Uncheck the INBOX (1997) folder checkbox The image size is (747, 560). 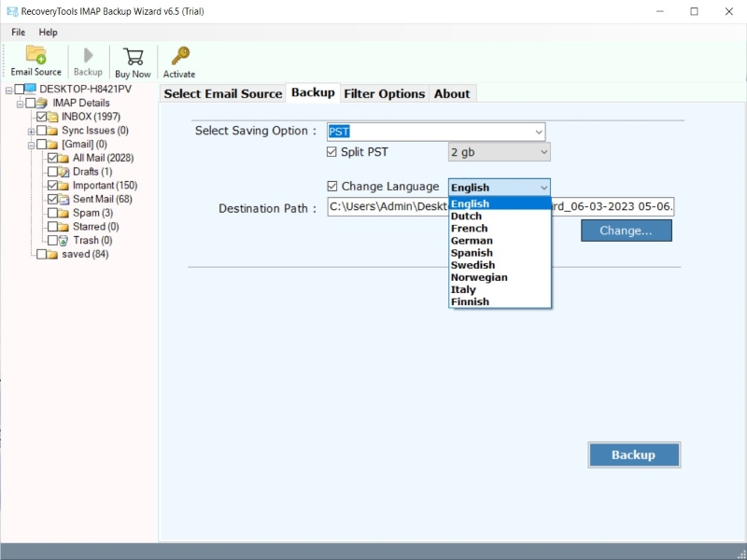point(41,118)
